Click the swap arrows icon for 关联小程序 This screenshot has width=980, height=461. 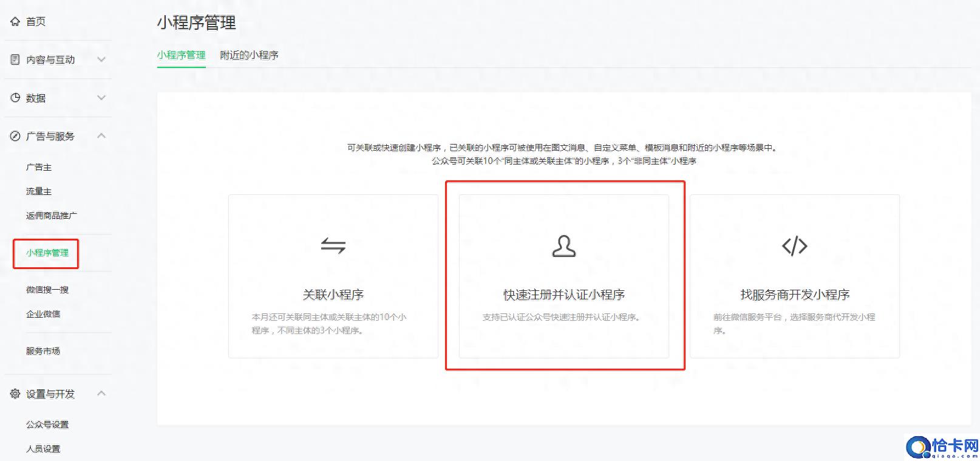[x=333, y=245]
